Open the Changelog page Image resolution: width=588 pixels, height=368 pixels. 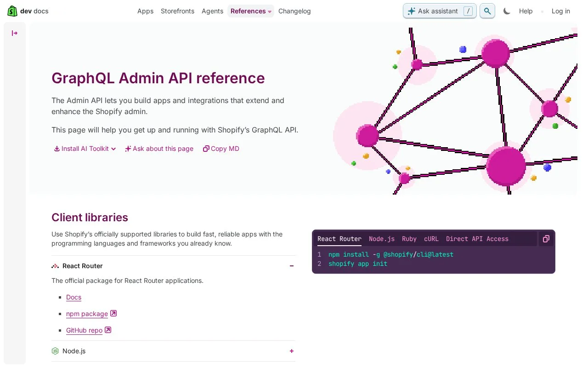[294, 11]
